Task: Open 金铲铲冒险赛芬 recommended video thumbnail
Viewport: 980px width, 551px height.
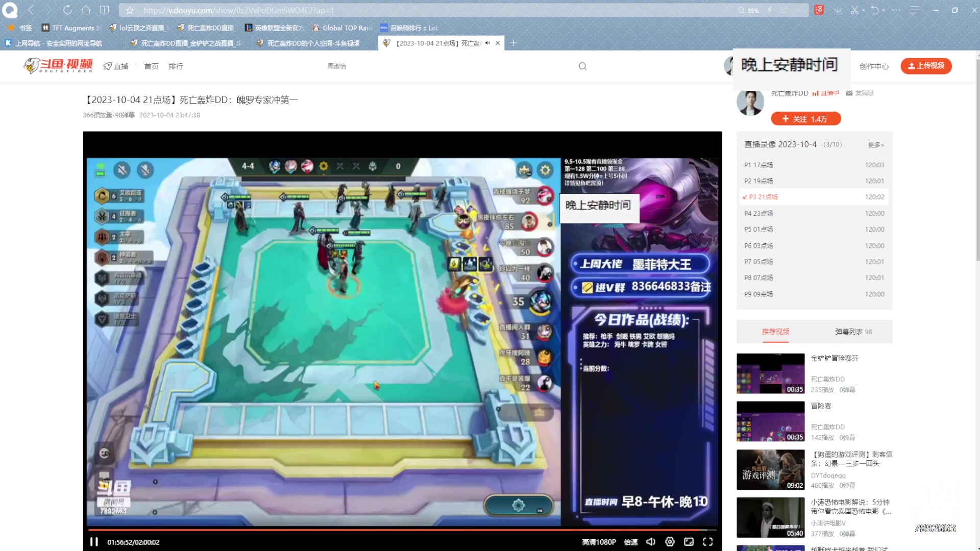Action: pos(770,373)
